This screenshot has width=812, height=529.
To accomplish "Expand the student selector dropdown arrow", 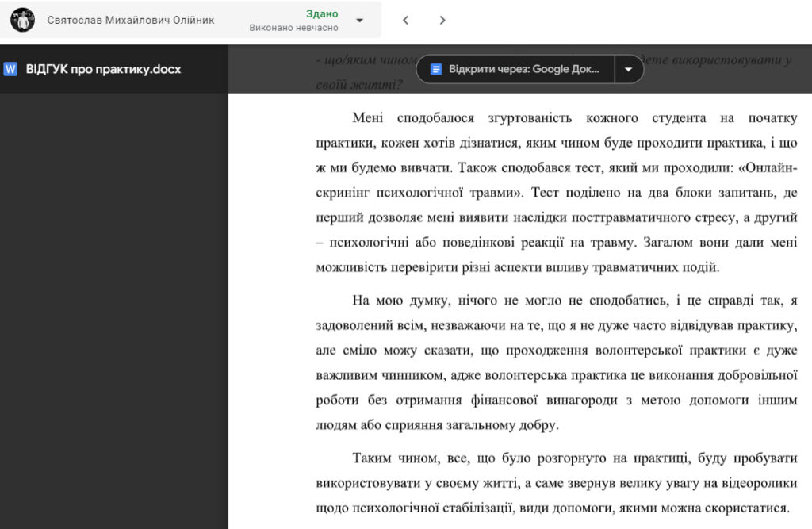I will click(359, 20).
